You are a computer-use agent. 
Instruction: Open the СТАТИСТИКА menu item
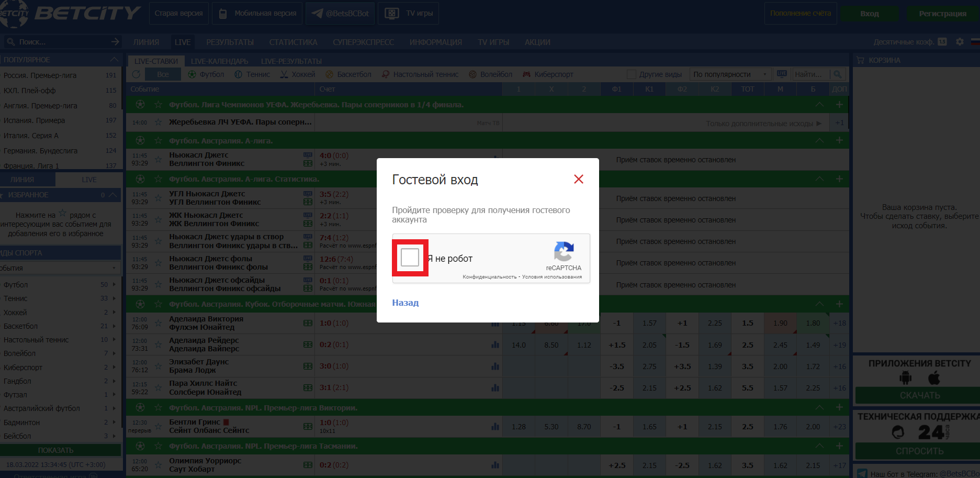[293, 42]
